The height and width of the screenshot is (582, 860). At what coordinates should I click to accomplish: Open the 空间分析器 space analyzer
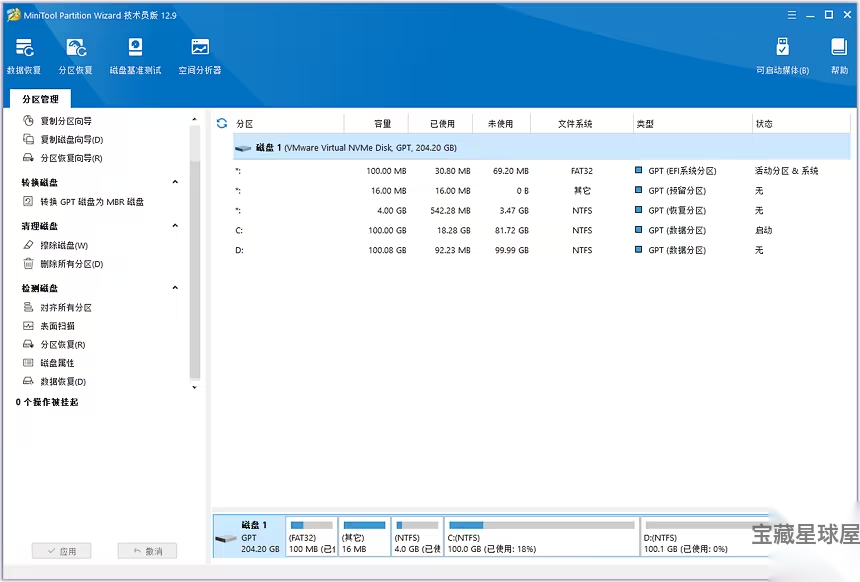(200, 56)
